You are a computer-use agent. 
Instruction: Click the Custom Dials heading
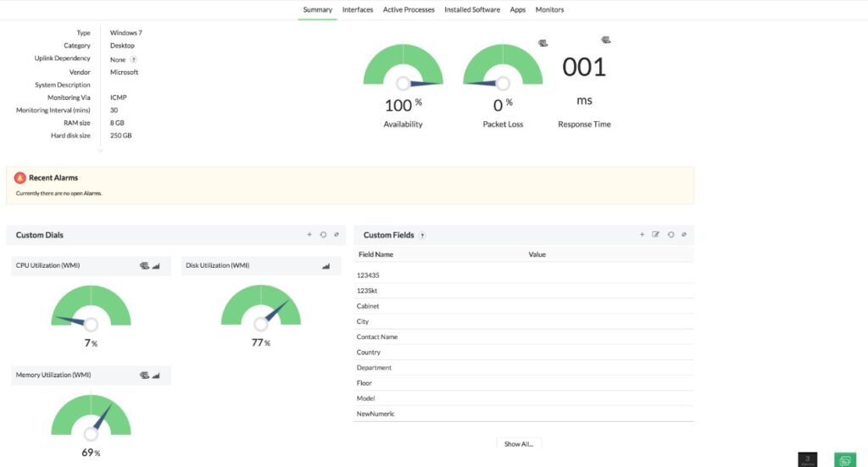point(39,235)
